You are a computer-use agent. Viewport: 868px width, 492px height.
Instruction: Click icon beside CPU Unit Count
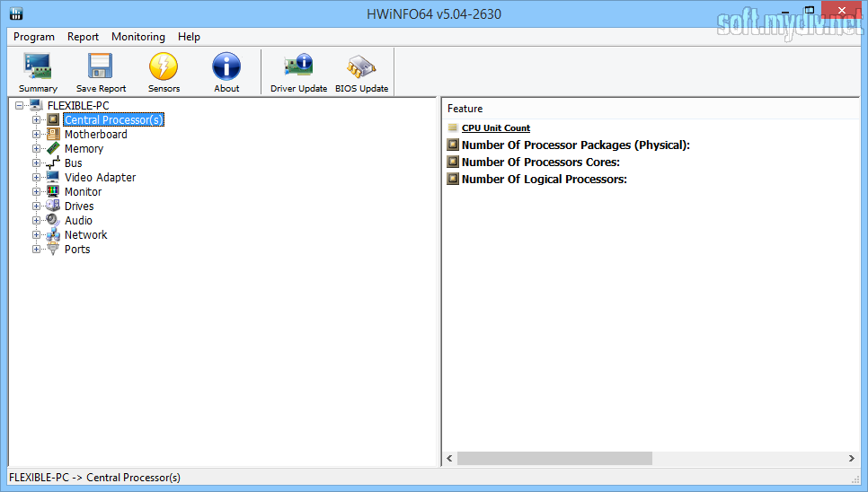coord(453,127)
